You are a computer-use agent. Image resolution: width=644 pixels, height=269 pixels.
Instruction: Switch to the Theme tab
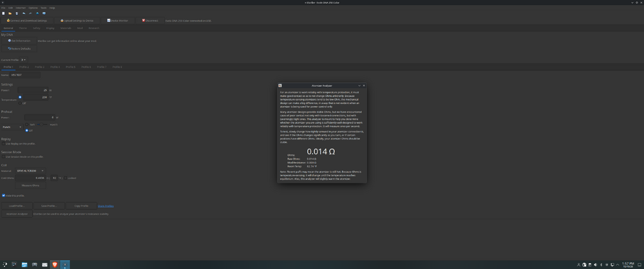click(23, 28)
